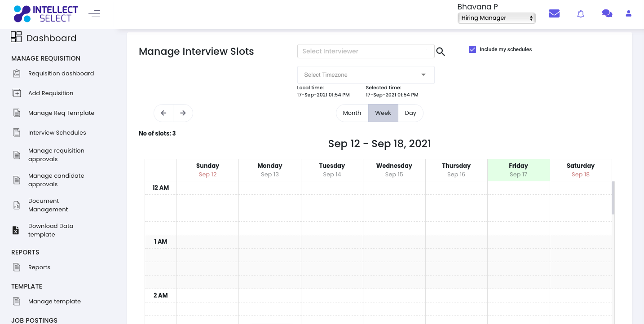Switch calendar to Day view

point(410,113)
